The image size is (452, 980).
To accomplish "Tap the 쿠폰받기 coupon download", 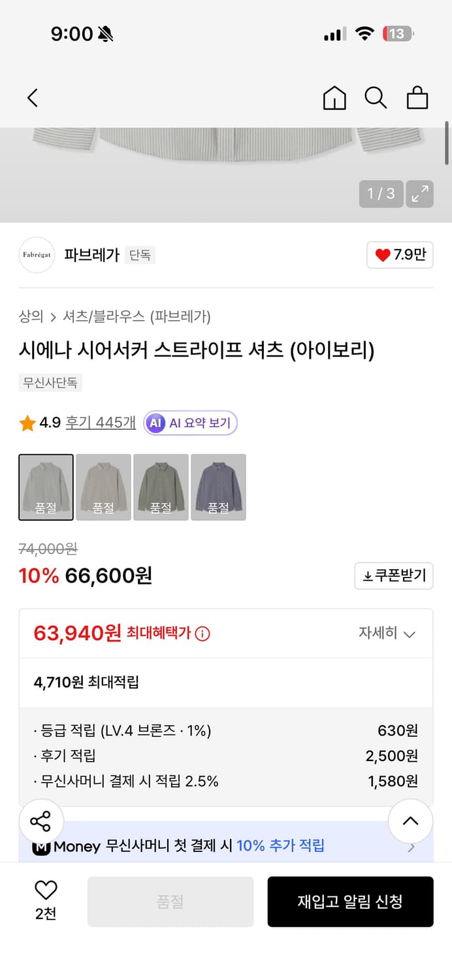I will [x=393, y=576].
